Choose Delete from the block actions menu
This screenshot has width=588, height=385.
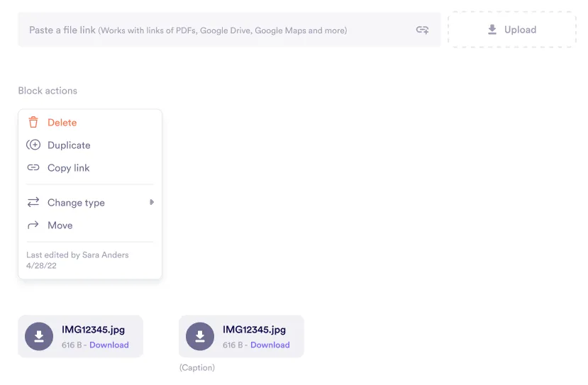click(62, 123)
